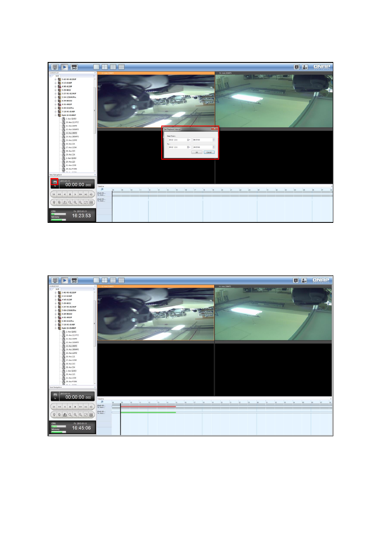The image size is (392, 554).
Task: Expand 6-44-6112Pro node in lower tree
Action: (56, 321)
